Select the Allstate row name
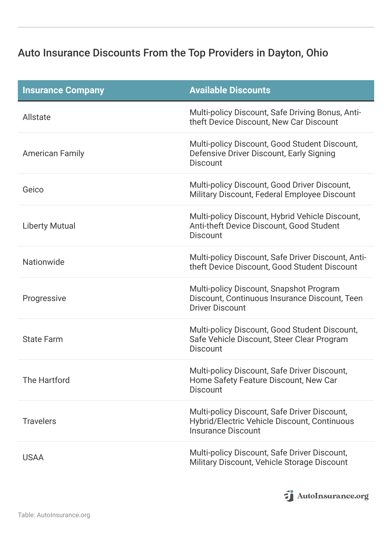 pos(37,117)
